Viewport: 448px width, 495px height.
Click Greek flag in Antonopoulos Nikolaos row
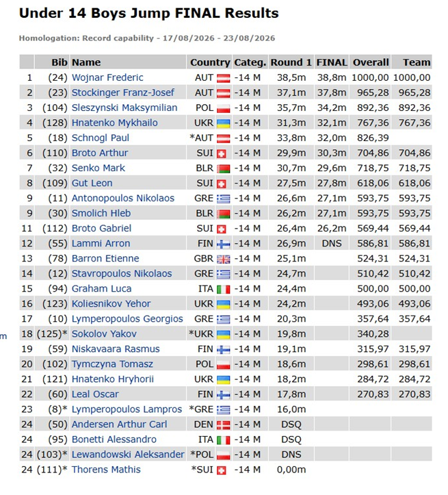[223, 199]
